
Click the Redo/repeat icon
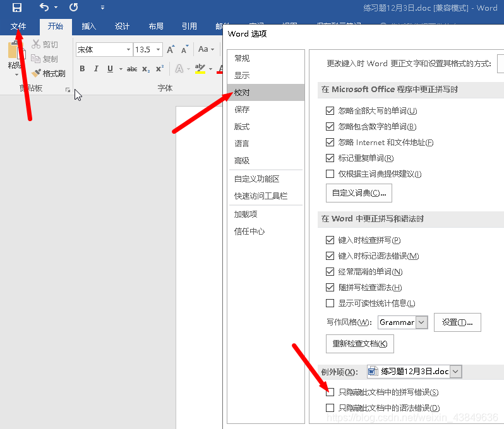(x=74, y=7)
